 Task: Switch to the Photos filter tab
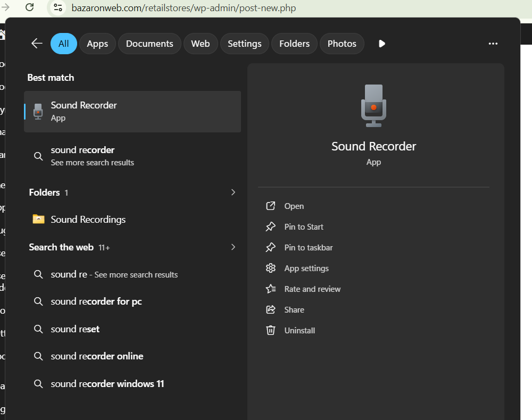click(342, 44)
